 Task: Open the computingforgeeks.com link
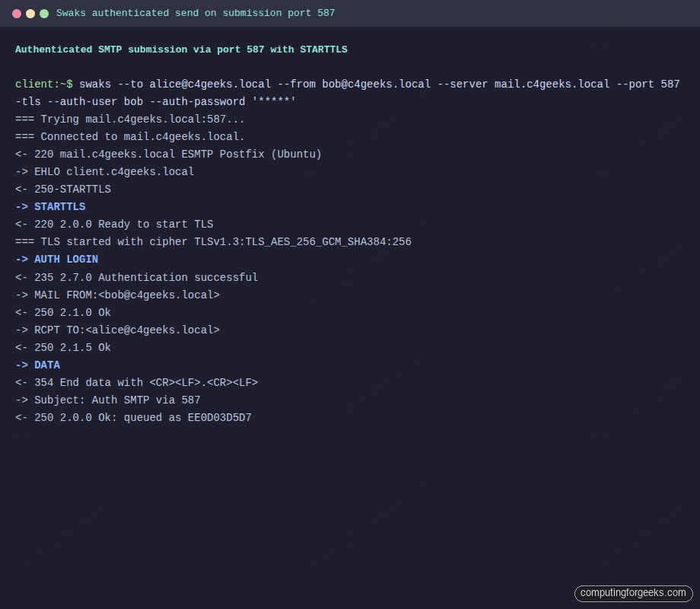(x=633, y=593)
